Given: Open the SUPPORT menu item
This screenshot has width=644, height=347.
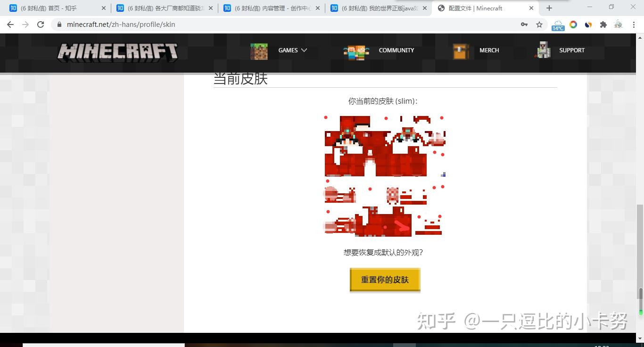Looking at the screenshot, I should [x=572, y=50].
